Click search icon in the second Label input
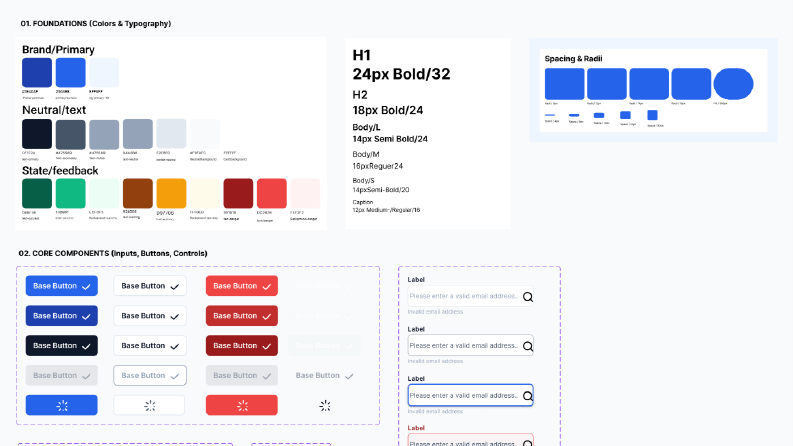The height and width of the screenshot is (446, 793). click(527, 346)
